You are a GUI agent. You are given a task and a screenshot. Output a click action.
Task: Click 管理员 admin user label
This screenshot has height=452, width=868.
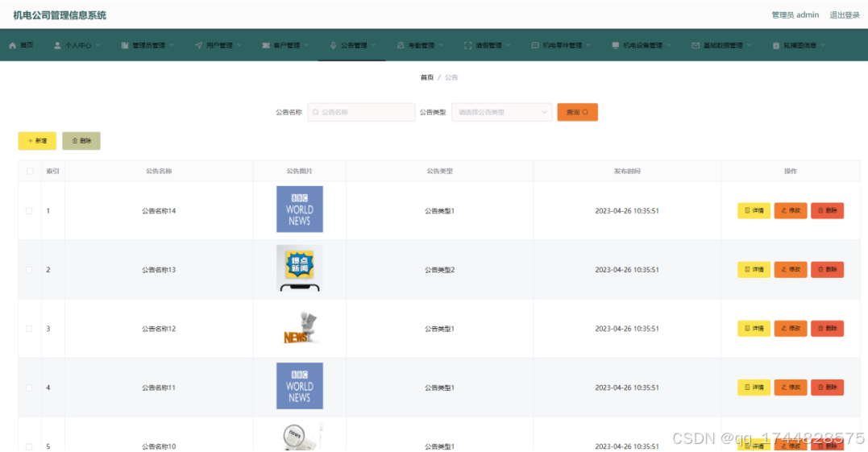click(795, 15)
